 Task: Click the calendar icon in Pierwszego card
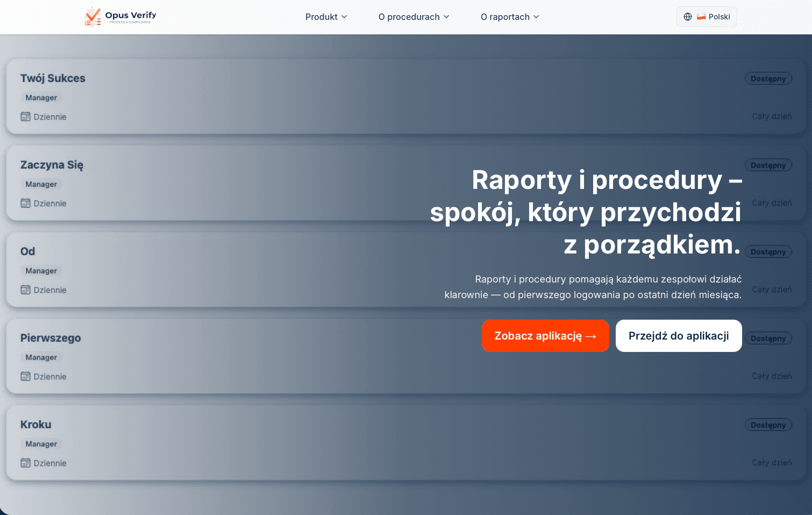[25, 377]
